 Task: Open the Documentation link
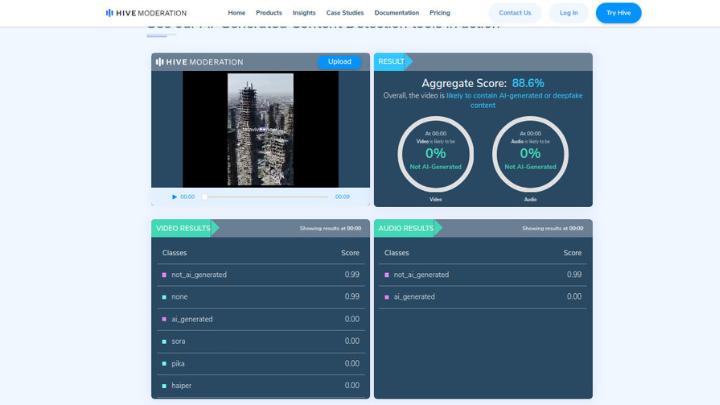click(x=396, y=13)
